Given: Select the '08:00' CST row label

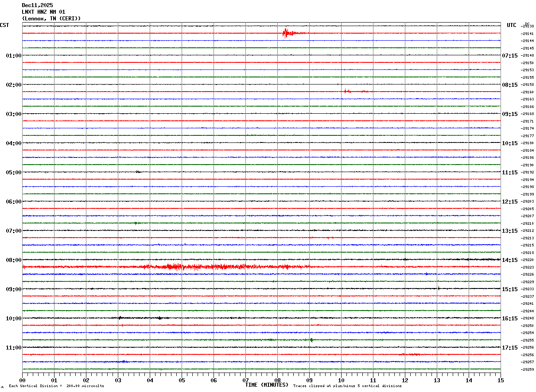Looking at the screenshot, I should coord(14,260).
